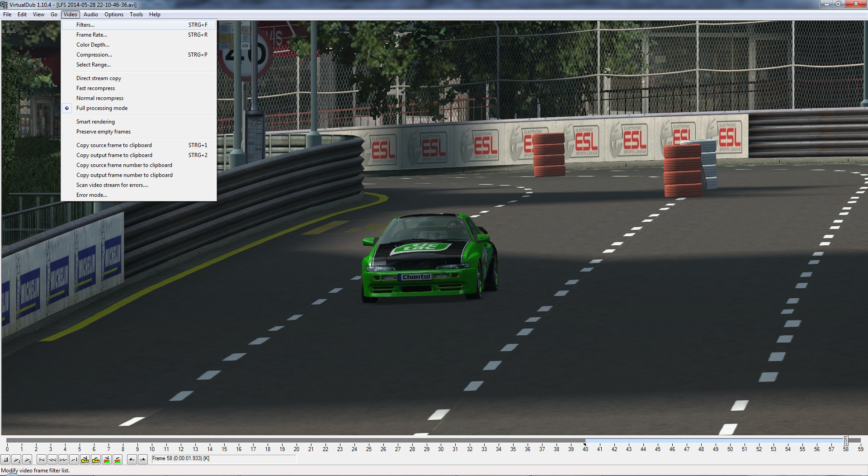Set selection start mark-in button
This screenshot has width=868, height=476.
pyautogui.click(x=132, y=460)
